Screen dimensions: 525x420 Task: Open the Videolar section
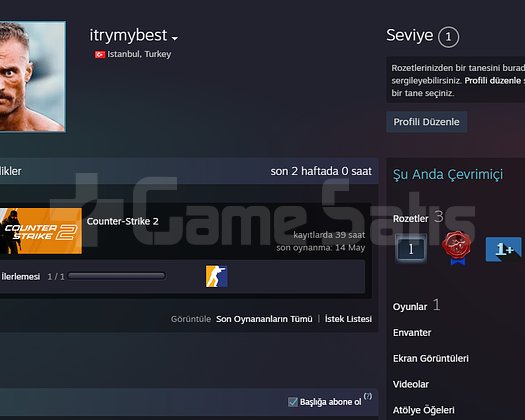tap(410, 384)
